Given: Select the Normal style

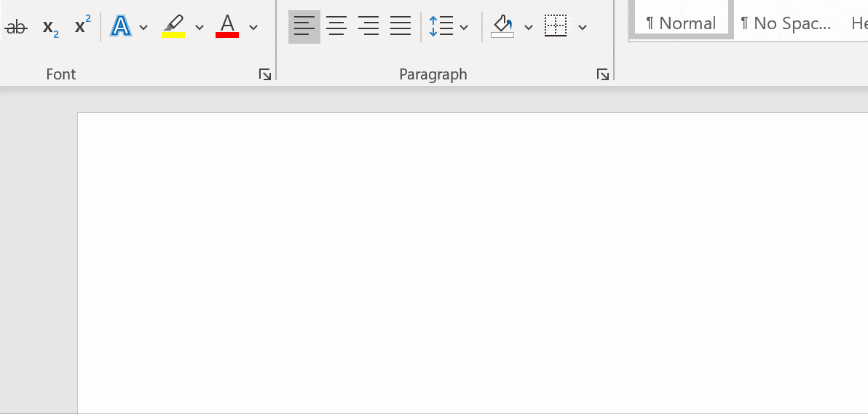Looking at the screenshot, I should 681,23.
